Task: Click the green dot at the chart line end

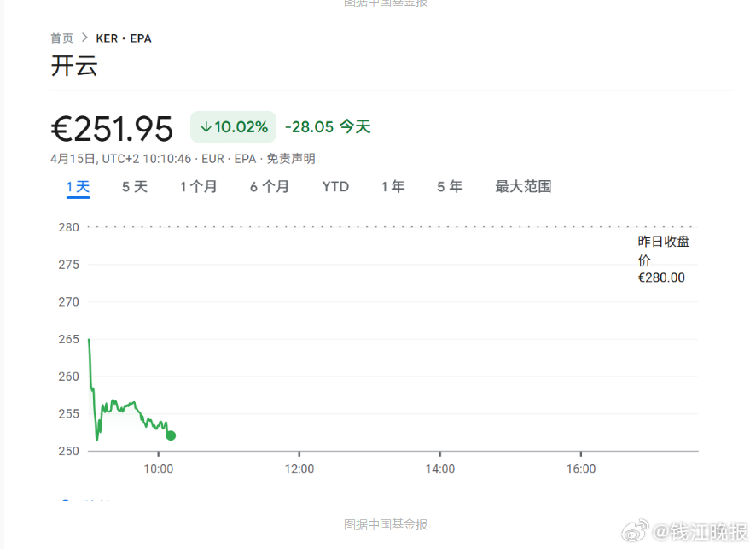Action: (x=170, y=435)
